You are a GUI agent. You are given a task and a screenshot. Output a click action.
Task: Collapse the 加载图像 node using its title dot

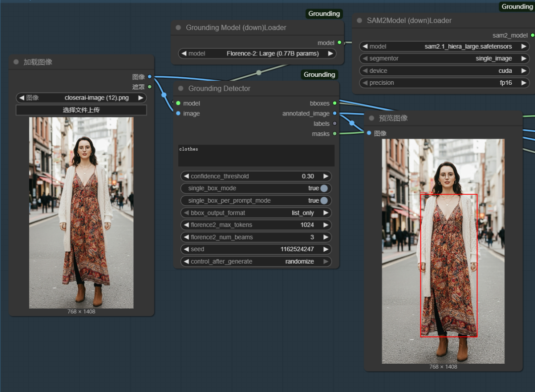pyautogui.click(x=16, y=62)
